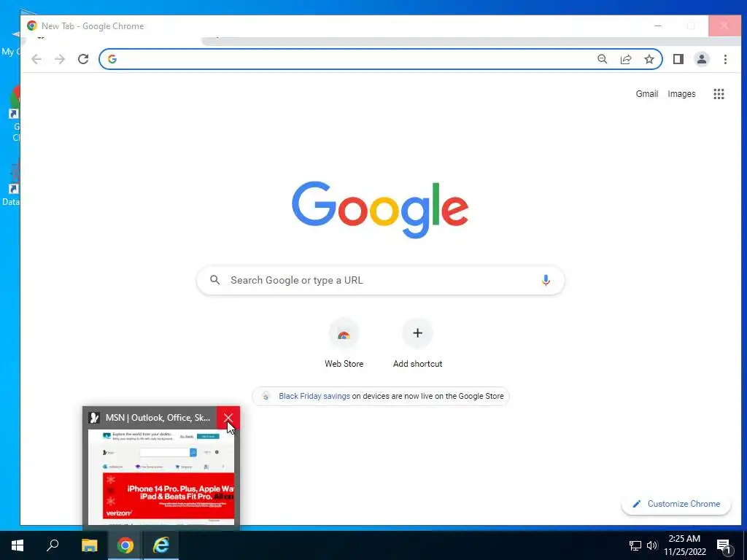The width and height of the screenshot is (747, 560).
Task: Open the volume control in system tray
Action: click(651, 545)
